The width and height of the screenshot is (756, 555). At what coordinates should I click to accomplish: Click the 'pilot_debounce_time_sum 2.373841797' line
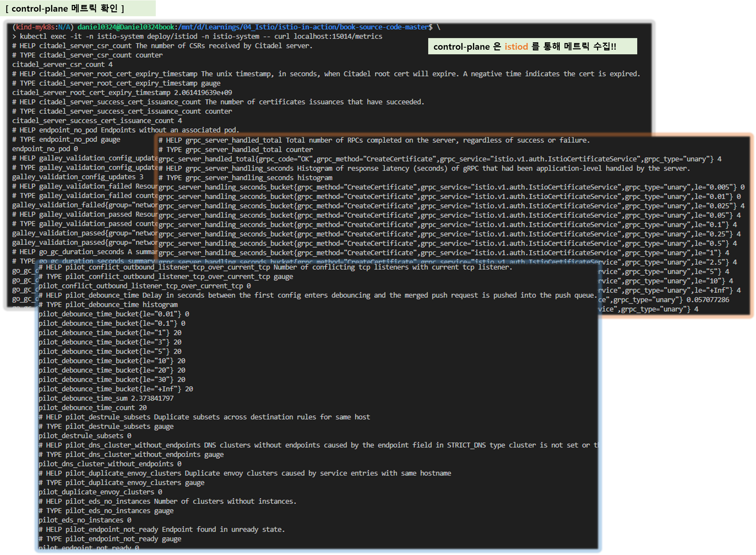click(x=106, y=398)
